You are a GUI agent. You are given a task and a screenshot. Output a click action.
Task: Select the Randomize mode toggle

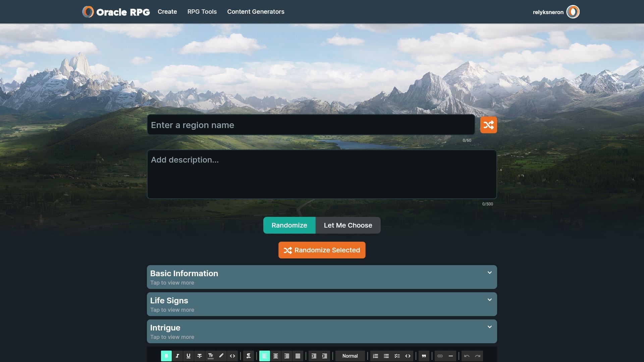pos(289,225)
